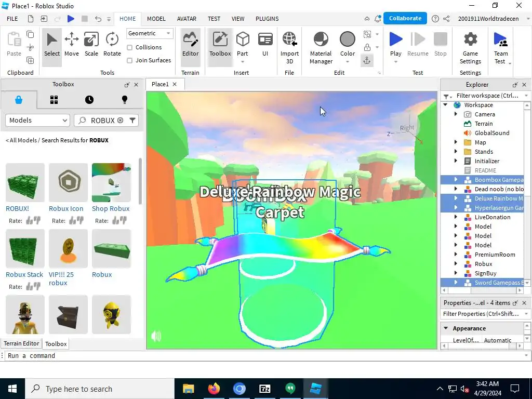This screenshot has width=532, height=399.
Task: Expand the Stands folder
Action: (x=456, y=151)
